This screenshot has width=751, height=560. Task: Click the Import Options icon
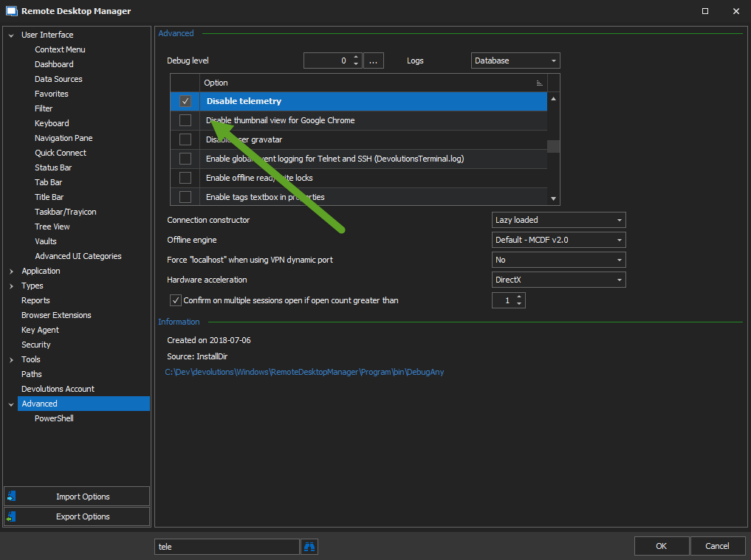pyautogui.click(x=12, y=497)
